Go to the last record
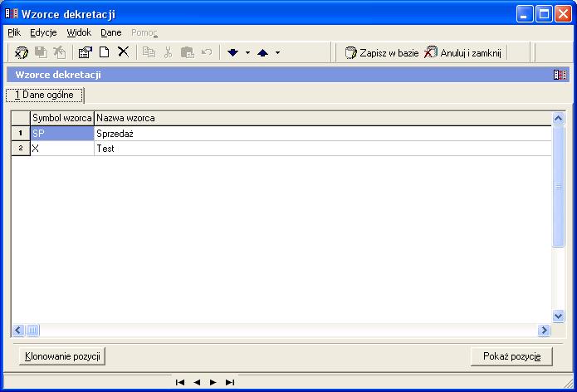Viewport: 577px width, 392px height. click(x=230, y=382)
